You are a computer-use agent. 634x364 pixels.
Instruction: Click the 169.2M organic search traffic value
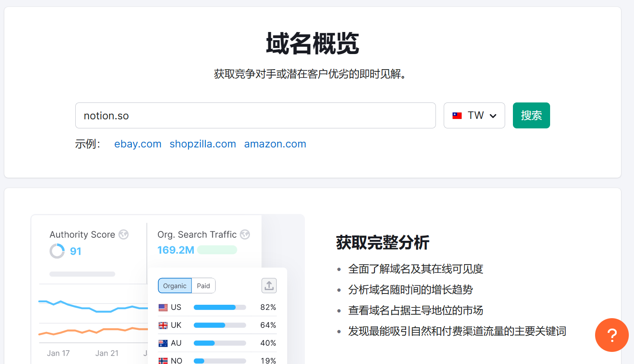coord(176,250)
